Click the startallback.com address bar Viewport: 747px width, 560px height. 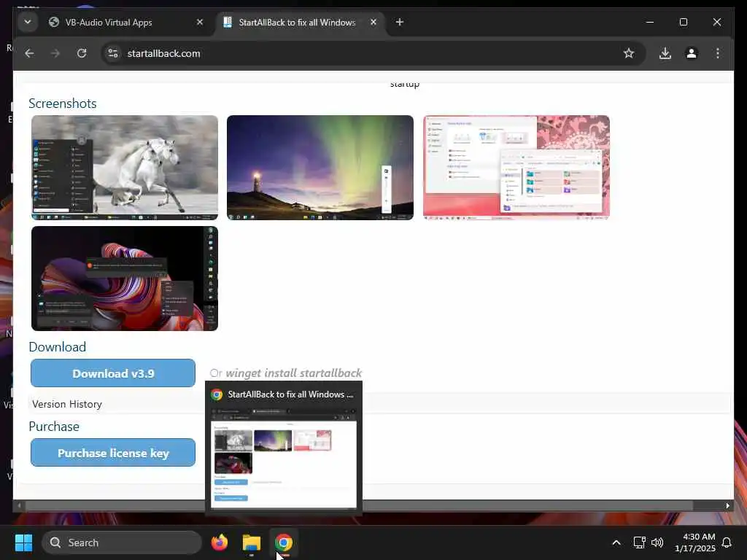[373, 53]
